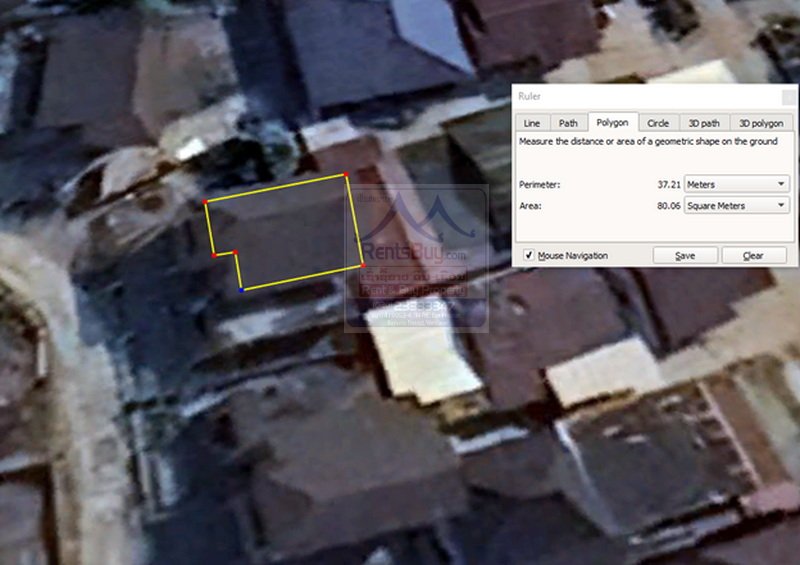The height and width of the screenshot is (565, 800).
Task: Select the polygon's top-right red vertex
Action: (x=346, y=175)
